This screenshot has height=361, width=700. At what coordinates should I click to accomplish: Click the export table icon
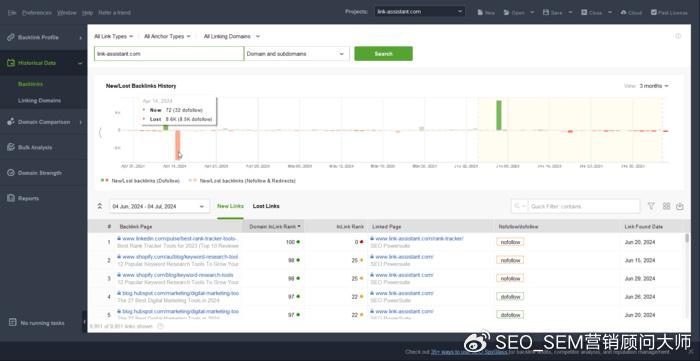tap(680, 206)
